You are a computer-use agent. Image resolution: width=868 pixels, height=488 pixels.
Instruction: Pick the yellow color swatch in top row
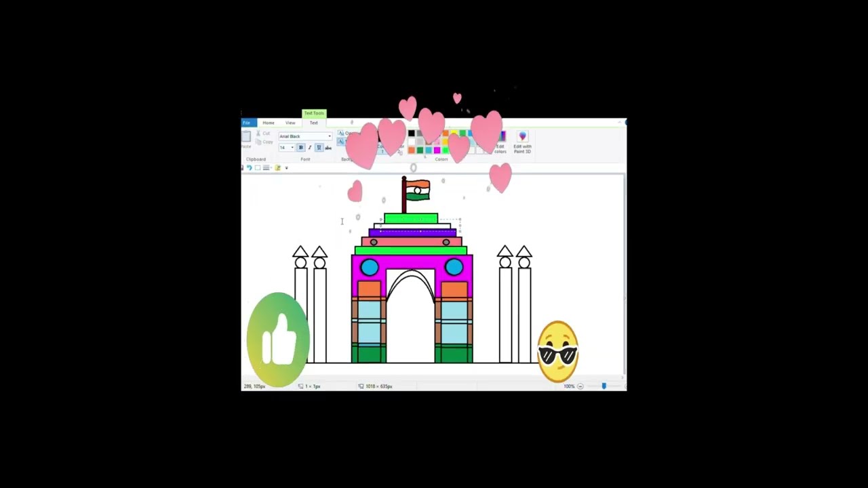tap(454, 132)
